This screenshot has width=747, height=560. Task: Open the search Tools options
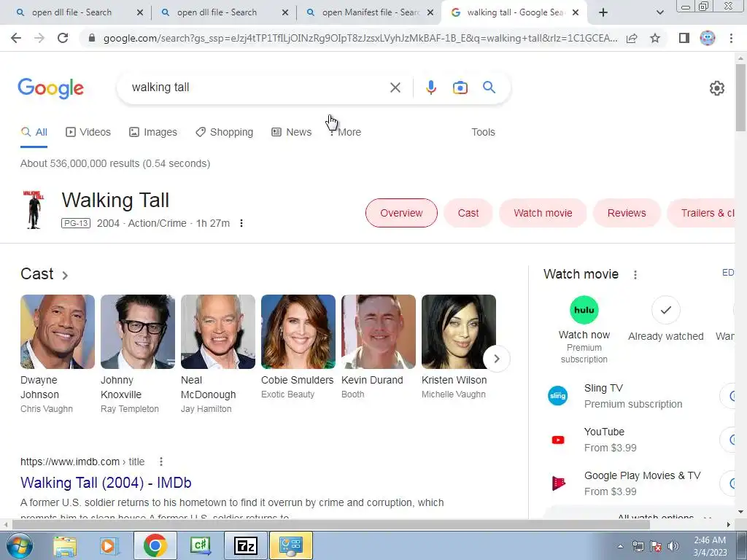pos(483,132)
